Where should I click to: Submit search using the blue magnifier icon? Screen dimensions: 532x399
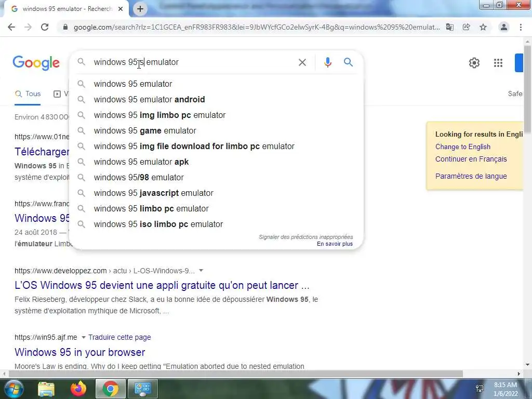click(349, 62)
